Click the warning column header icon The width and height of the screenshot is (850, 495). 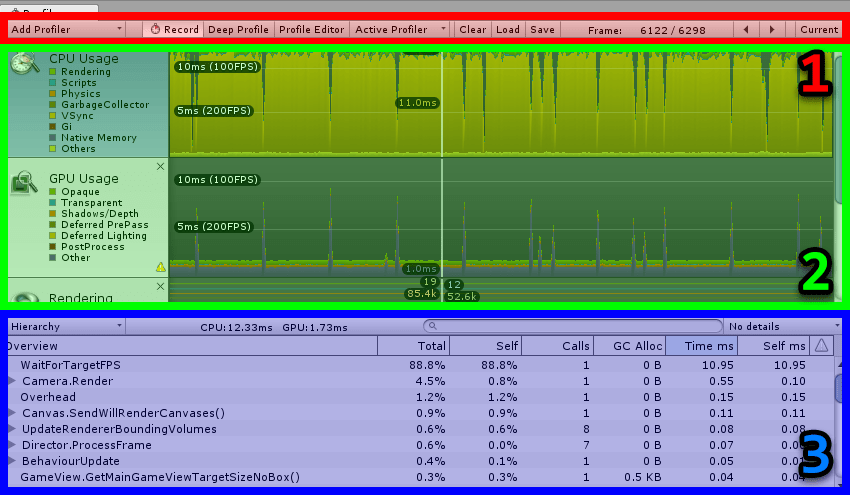tap(821, 345)
